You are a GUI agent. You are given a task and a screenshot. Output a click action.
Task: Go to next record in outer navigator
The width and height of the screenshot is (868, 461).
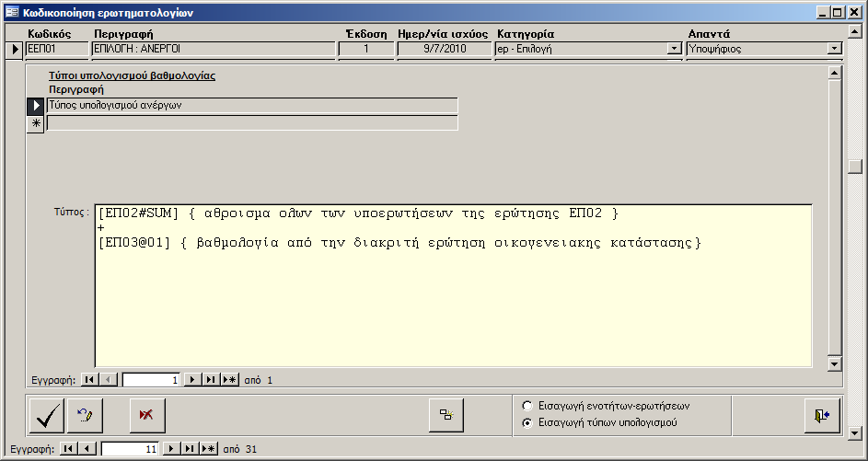(170, 449)
